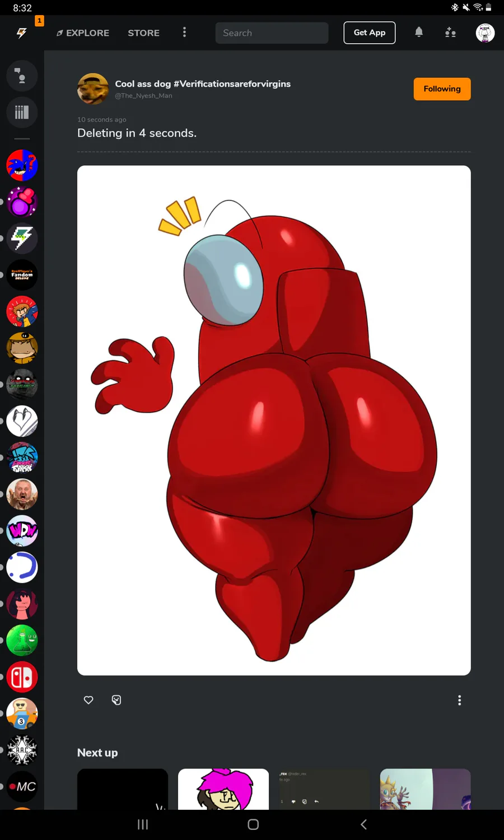Open the Sonic-style red and blue community
Viewport: 504px width, 840px height.
[x=22, y=165]
